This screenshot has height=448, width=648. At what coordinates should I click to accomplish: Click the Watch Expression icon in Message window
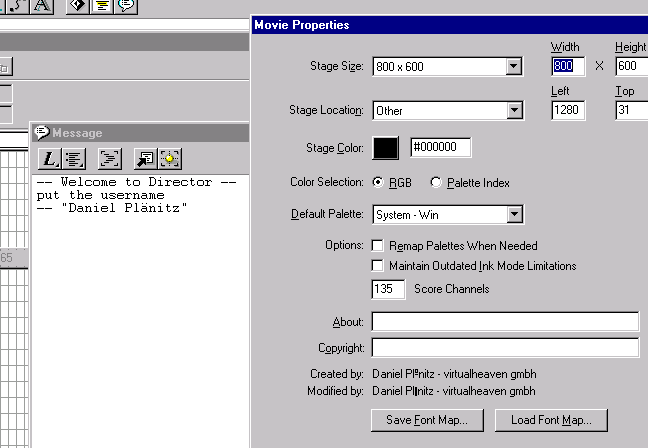(169, 159)
